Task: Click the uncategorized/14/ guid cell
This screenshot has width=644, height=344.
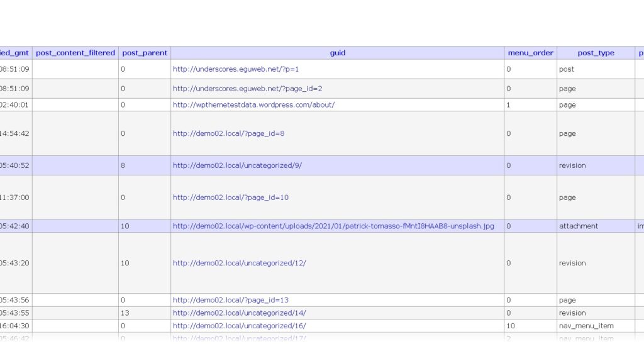Action: coord(240,313)
